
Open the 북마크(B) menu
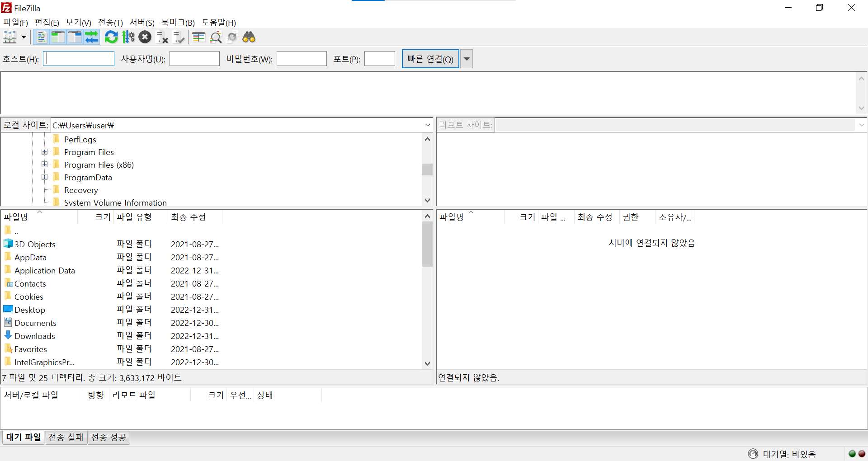178,23
